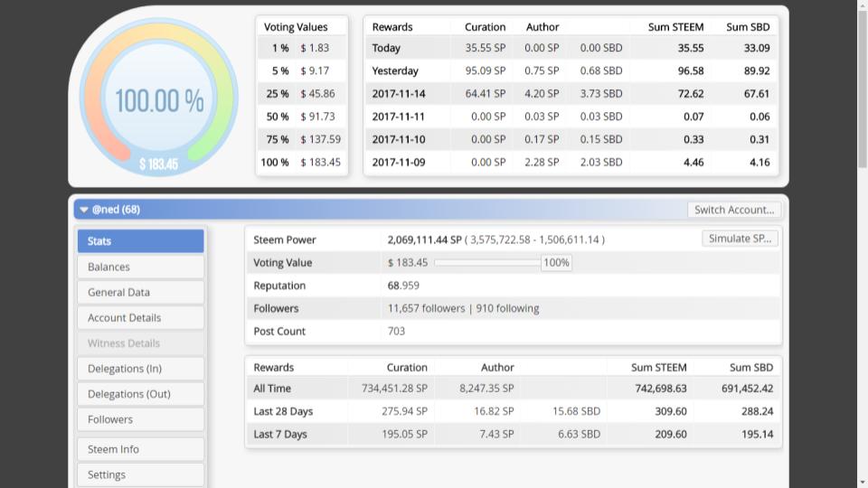Open the General Data tab
Viewport: 868px width, 488px height.
coord(141,292)
